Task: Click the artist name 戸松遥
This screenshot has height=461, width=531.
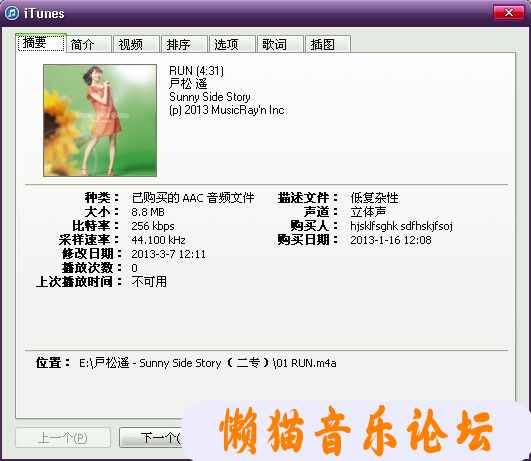Action: [x=188, y=84]
